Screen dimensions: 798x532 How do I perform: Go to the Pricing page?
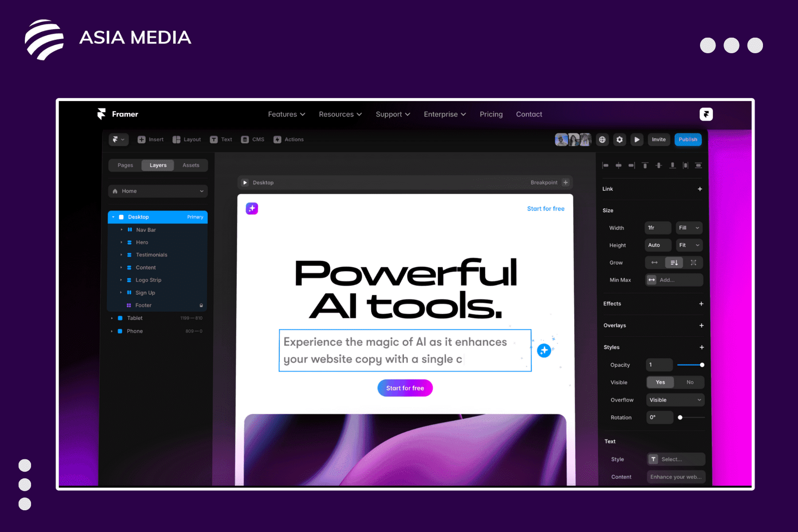tap(491, 114)
